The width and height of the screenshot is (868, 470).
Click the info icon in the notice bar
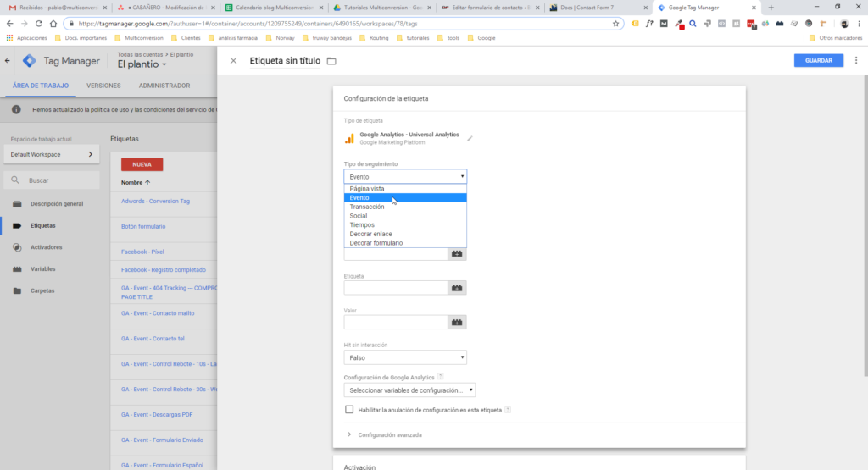click(x=17, y=109)
